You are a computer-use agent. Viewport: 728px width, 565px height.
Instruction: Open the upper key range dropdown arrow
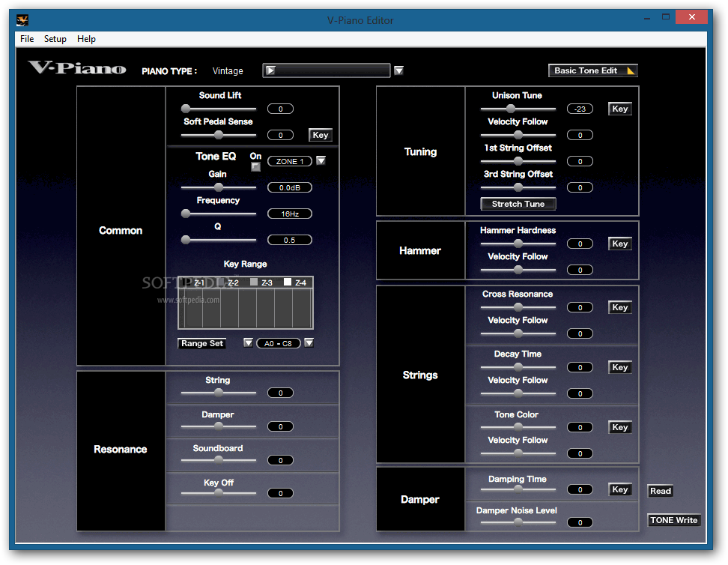[309, 343]
